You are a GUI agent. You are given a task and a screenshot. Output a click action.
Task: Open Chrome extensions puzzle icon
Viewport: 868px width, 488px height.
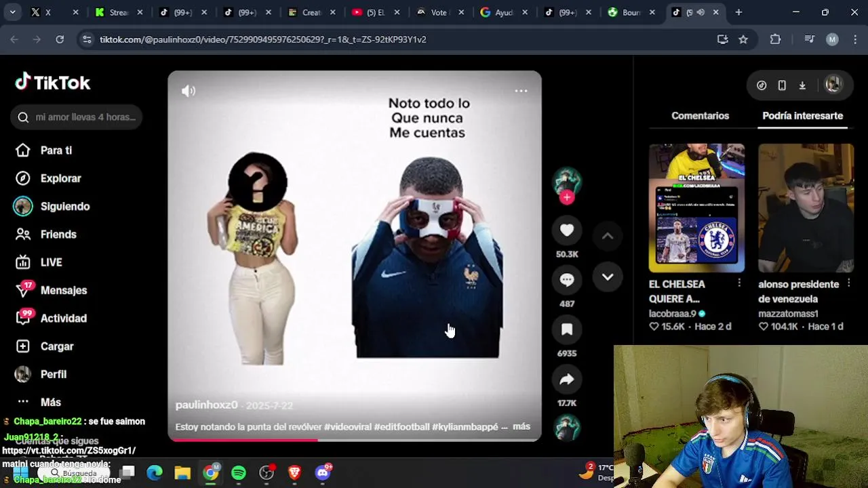(x=776, y=39)
